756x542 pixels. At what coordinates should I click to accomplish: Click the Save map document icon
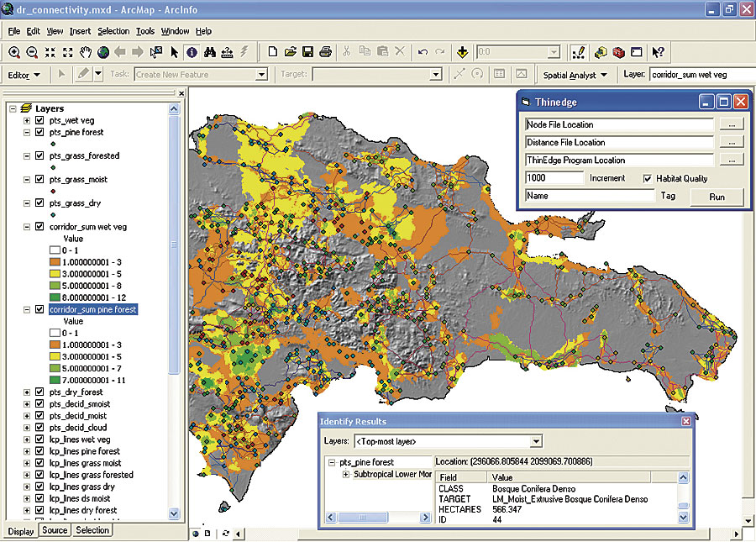[308, 52]
